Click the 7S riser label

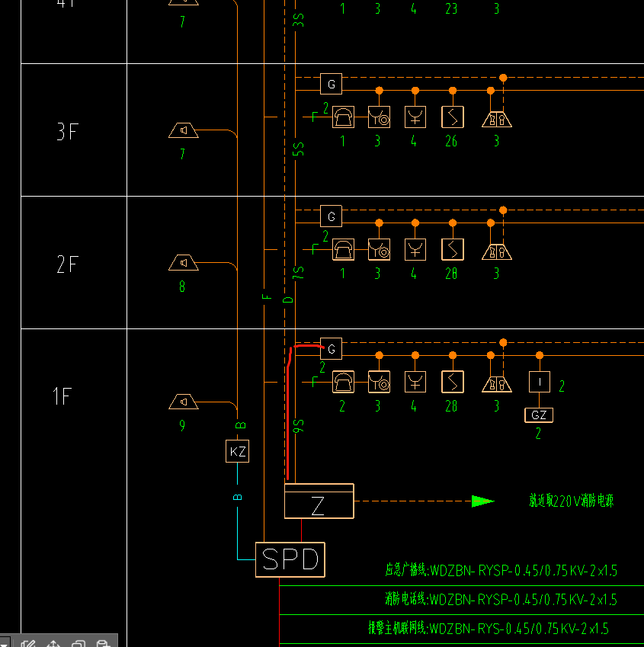coord(298,273)
